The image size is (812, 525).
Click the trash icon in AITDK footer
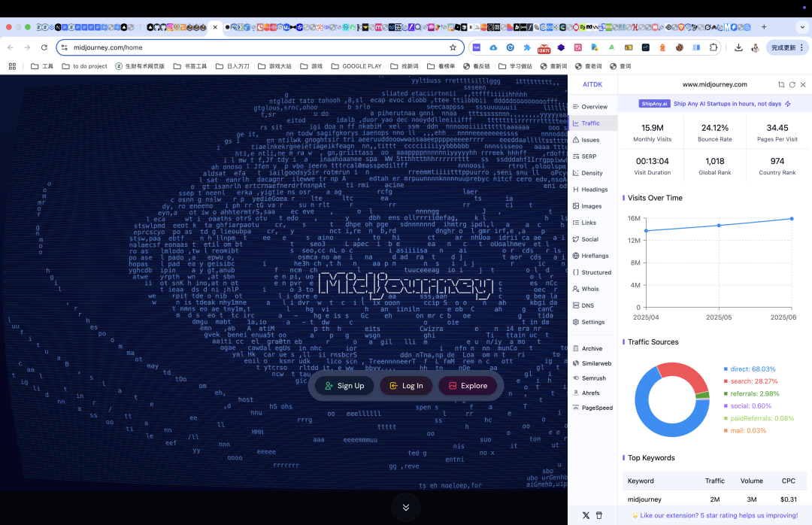point(599,515)
